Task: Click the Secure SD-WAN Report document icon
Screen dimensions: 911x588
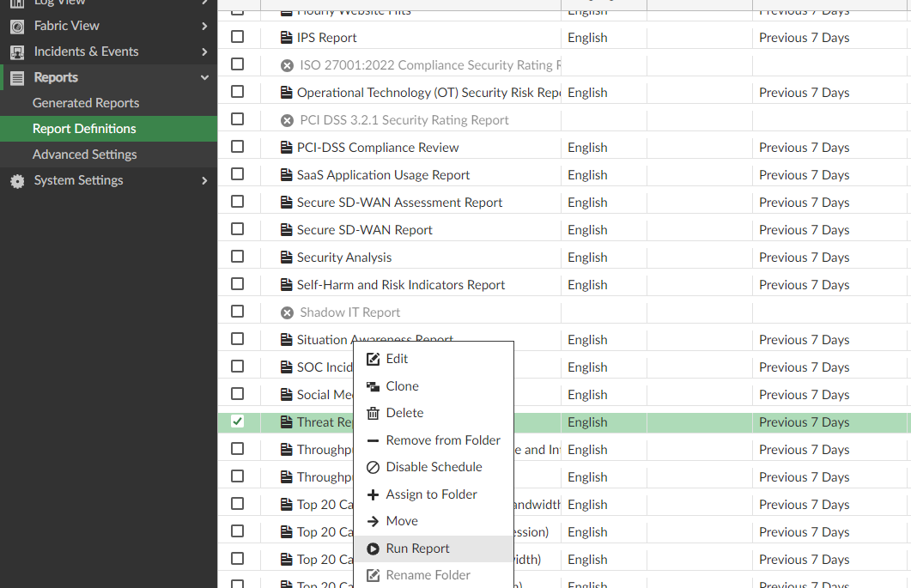Action: [287, 230]
